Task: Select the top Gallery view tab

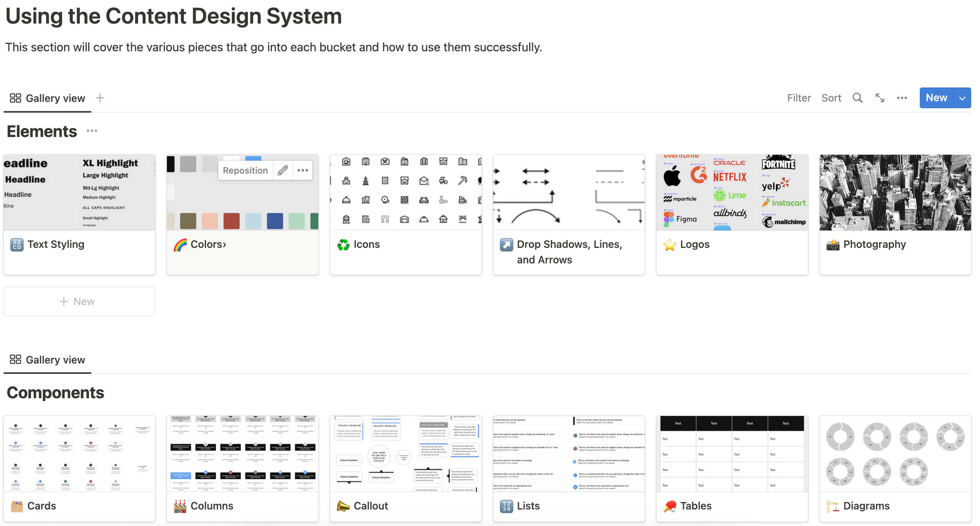Action: (x=47, y=98)
